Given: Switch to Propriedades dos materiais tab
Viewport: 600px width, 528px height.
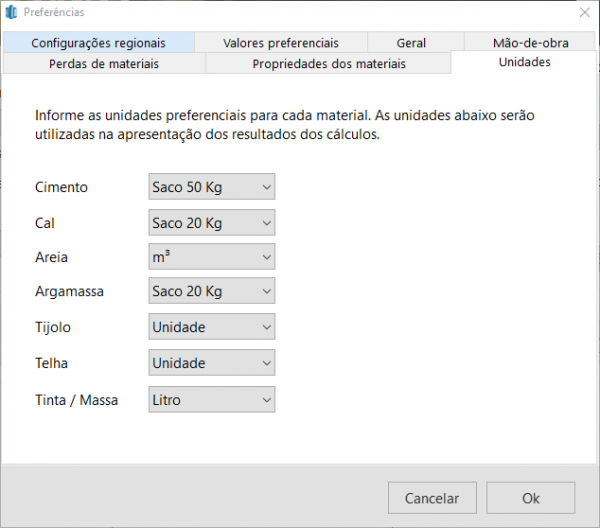Looking at the screenshot, I should point(328,64).
